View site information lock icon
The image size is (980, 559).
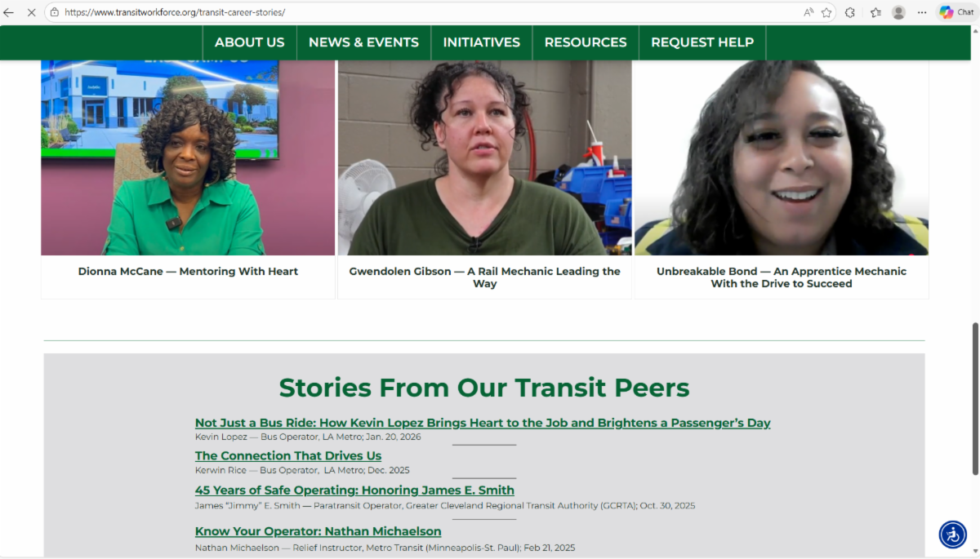click(x=54, y=12)
